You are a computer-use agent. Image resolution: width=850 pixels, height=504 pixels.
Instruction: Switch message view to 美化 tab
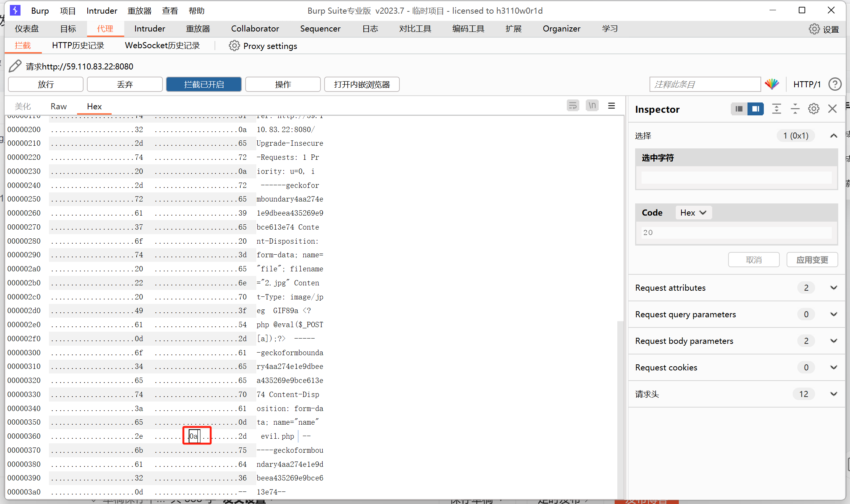23,106
